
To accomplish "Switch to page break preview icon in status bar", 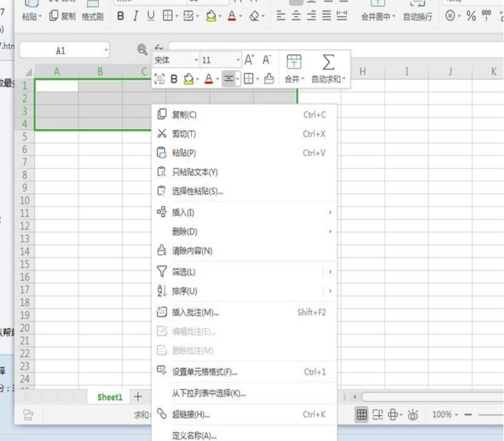I will pos(377,415).
